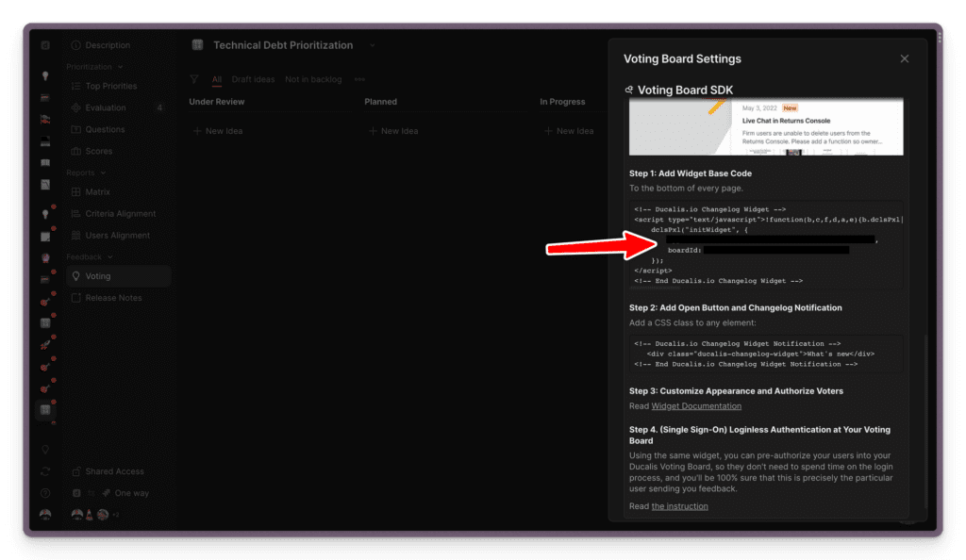
Task: Click the board grid icon beside the title
Action: 198,45
